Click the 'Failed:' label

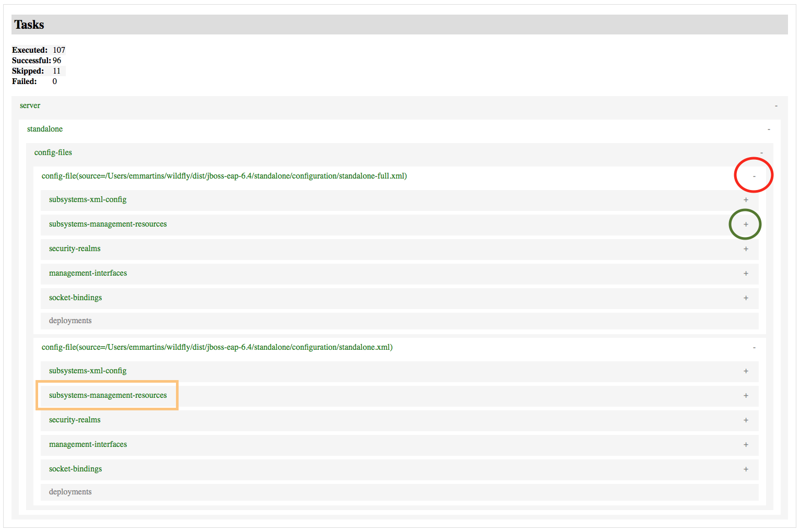point(25,81)
